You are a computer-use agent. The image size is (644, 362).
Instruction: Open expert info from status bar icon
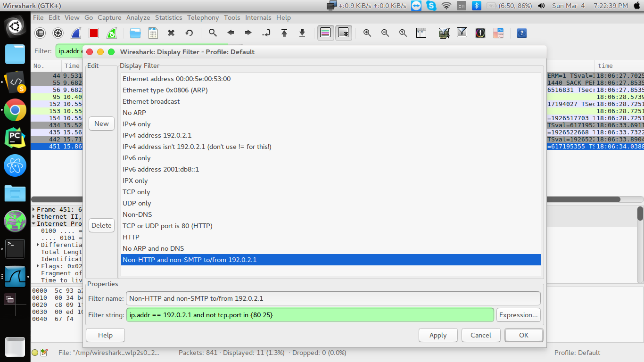tap(35, 353)
